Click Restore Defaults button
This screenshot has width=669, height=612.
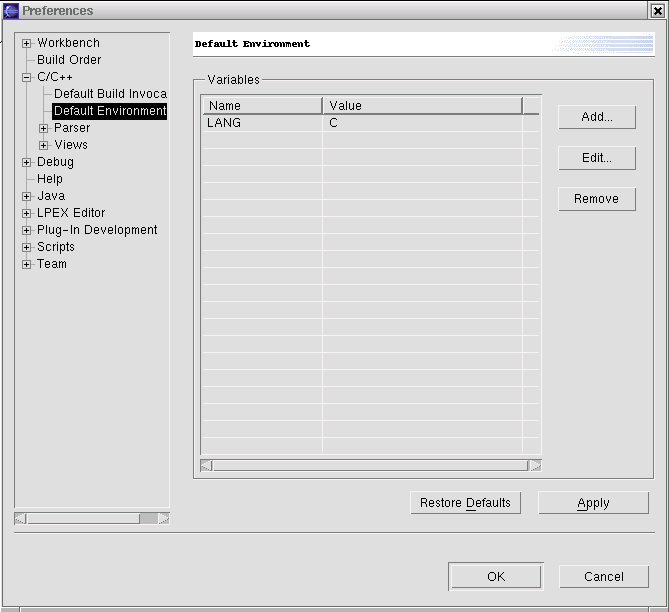tap(465, 503)
